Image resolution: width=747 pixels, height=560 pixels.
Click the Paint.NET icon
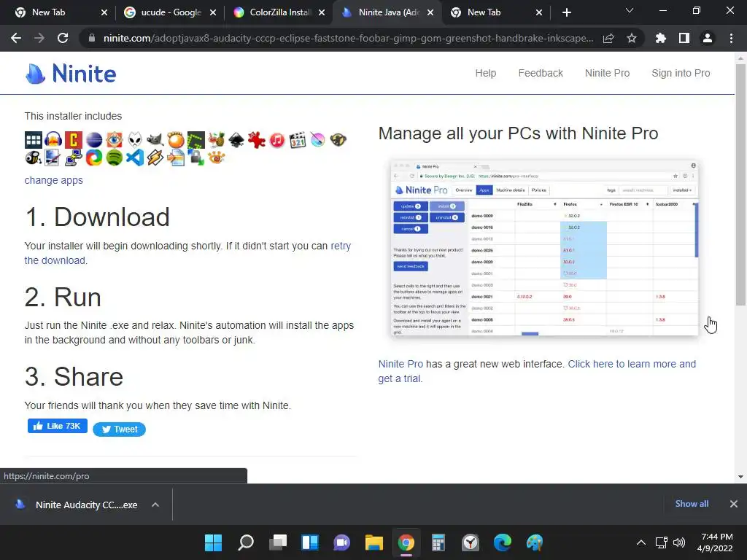[x=53, y=157]
